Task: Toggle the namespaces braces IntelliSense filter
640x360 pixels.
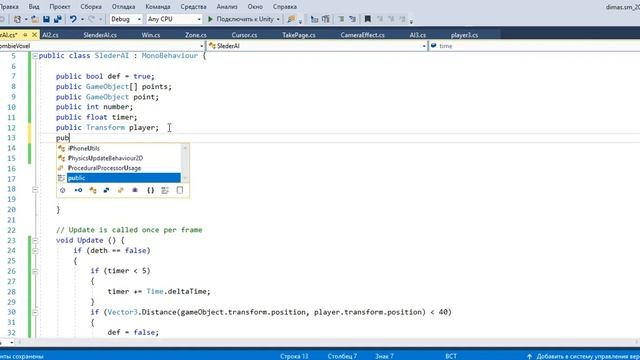Action: pyautogui.click(x=151, y=190)
